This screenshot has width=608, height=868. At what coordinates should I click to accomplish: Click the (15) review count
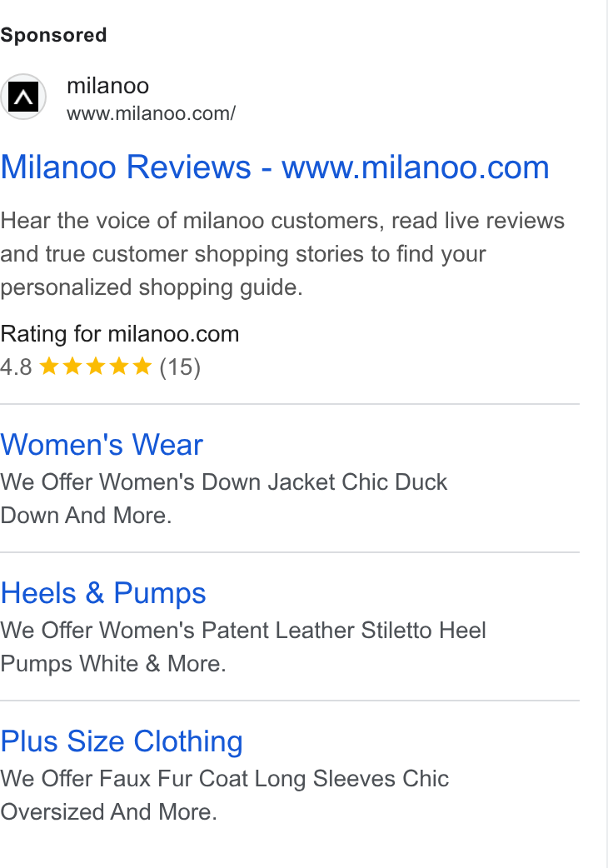pyautogui.click(x=180, y=367)
